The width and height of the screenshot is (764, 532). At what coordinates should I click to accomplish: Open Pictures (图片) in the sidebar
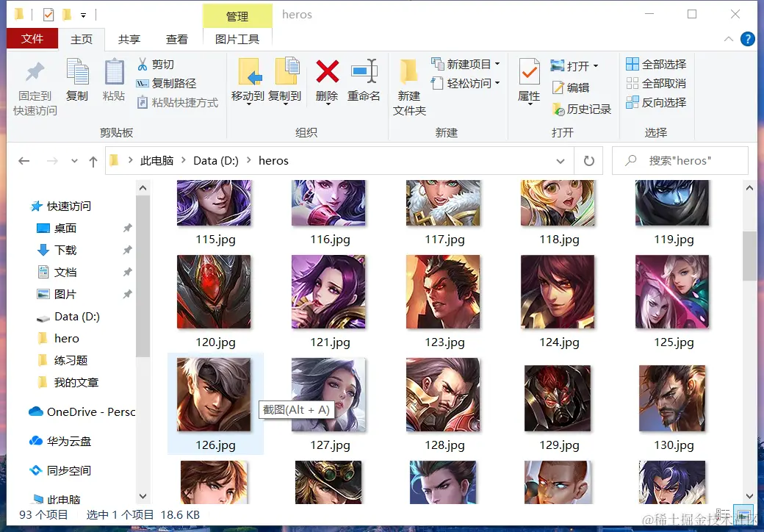click(x=57, y=294)
